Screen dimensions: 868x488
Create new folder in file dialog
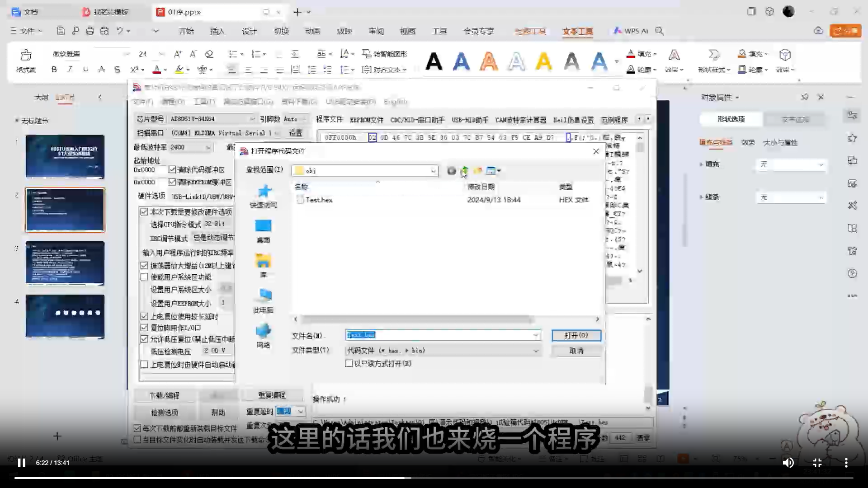477,171
